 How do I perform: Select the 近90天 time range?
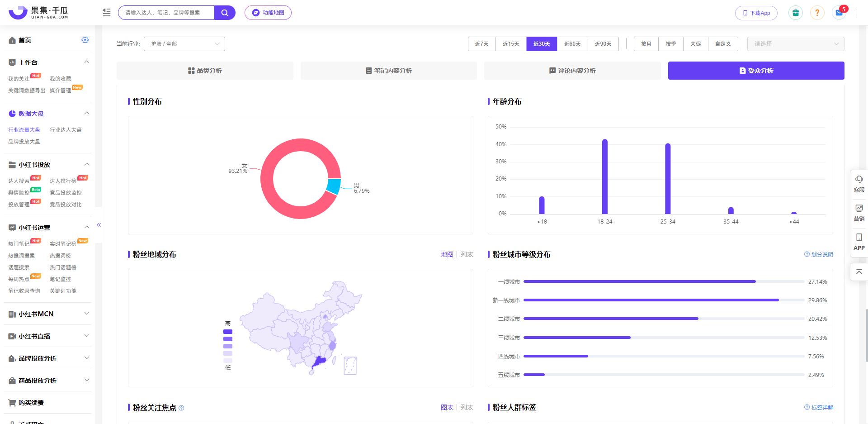click(x=603, y=44)
